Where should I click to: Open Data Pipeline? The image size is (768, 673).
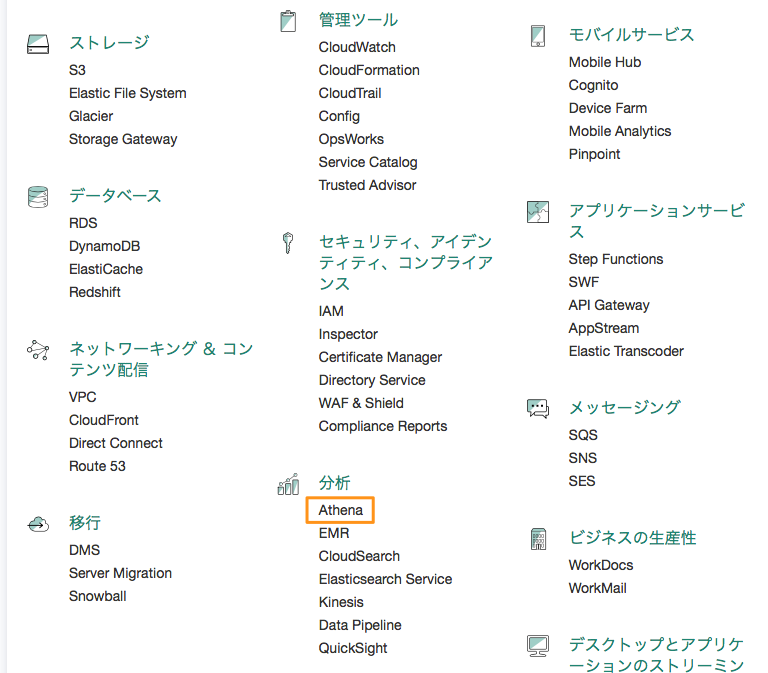click(x=360, y=625)
